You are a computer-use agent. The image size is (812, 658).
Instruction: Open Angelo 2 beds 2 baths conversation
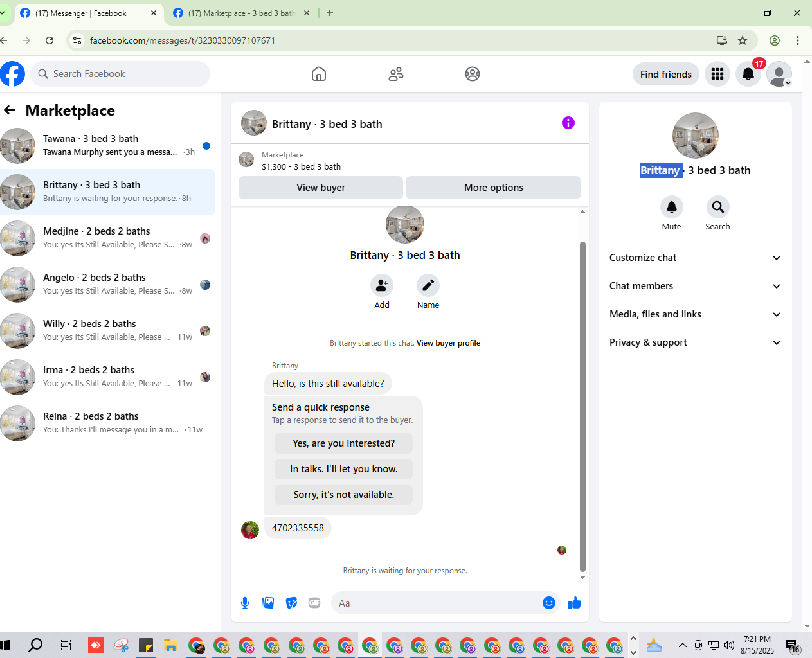point(107,285)
